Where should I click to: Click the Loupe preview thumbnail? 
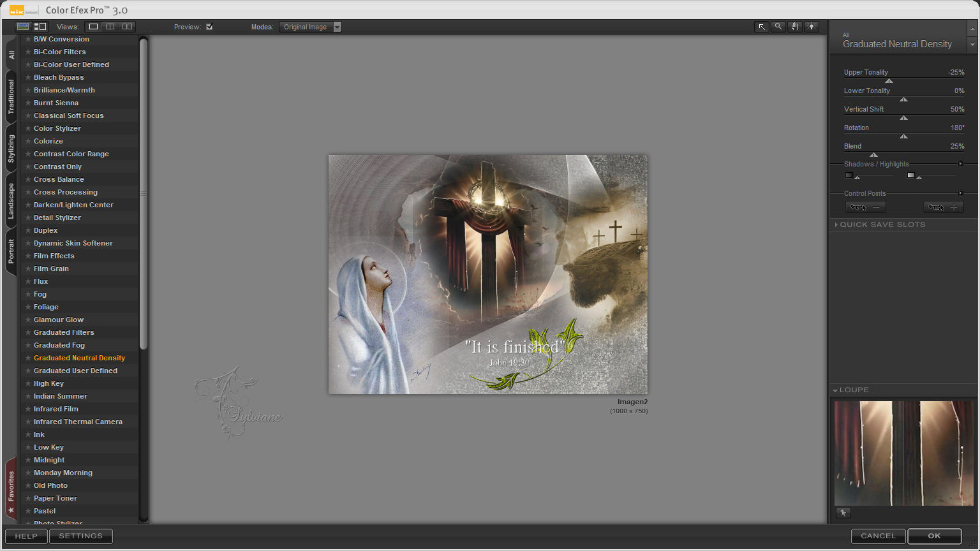pos(904,453)
